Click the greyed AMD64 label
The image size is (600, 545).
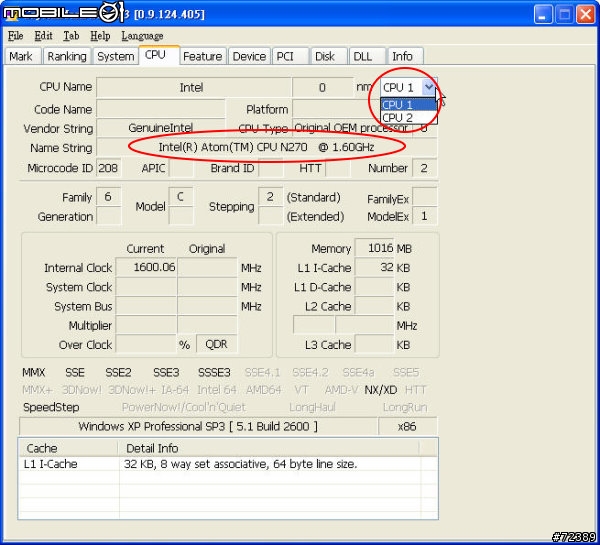[x=264, y=390]
